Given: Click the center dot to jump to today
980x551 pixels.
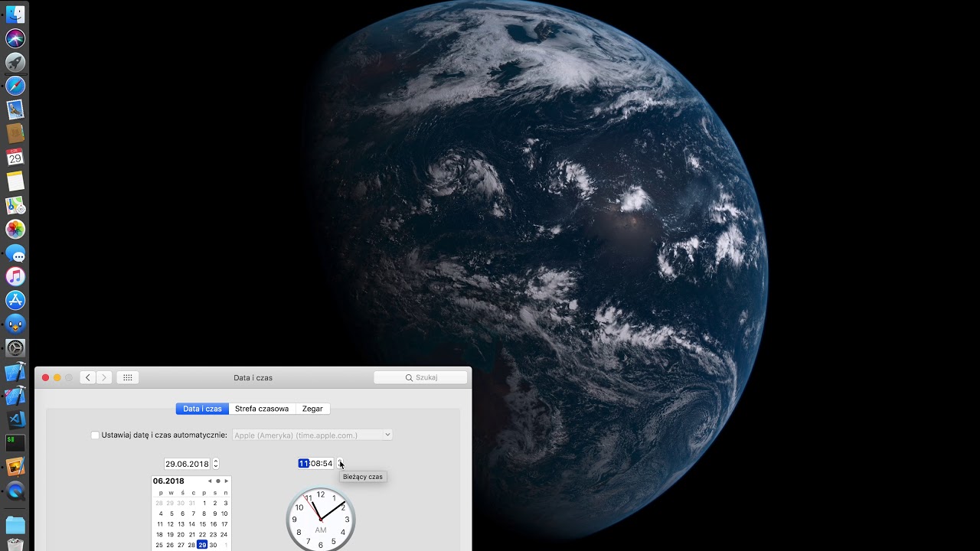Looking at the screenshot, I should [x=217, y=481].
